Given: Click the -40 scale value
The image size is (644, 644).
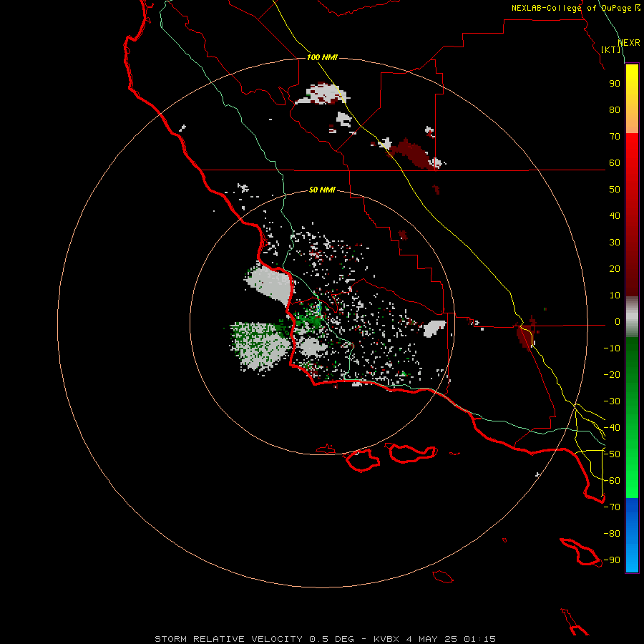Looking at the screenshot, I should (x=612, y=428).
